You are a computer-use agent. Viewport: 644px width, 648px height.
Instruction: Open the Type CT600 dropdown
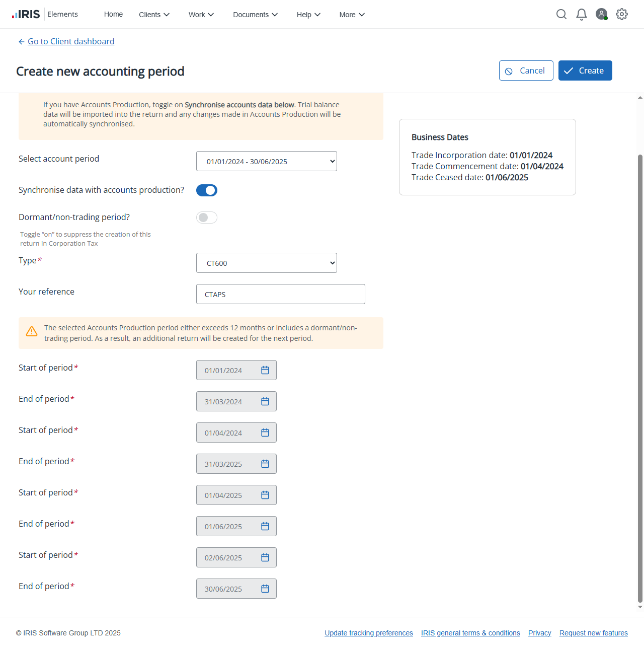point(267,263)
